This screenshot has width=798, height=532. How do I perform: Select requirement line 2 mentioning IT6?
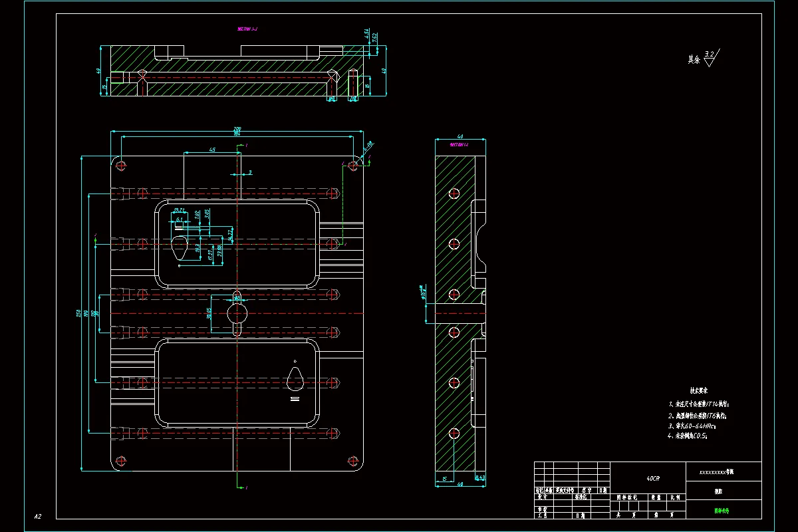coord(698,415)
